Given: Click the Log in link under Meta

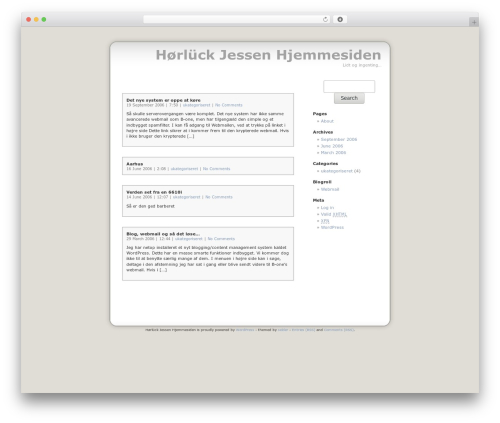Looking at the screenshot, I should tap(327, 208).
